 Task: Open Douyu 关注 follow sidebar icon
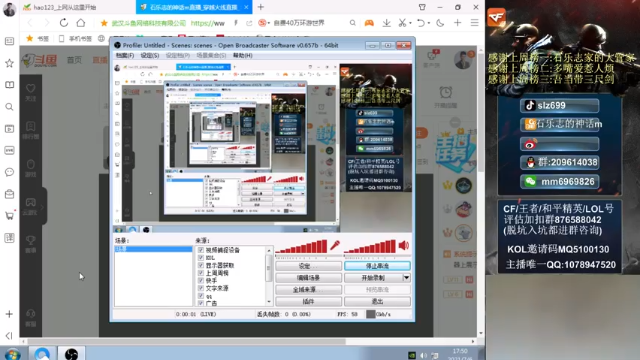pyautogui.click(x=31, y=92)
